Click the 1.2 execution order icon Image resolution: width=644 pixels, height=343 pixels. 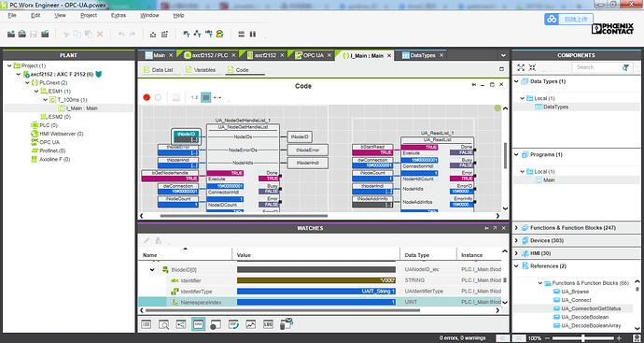[194, 97]
